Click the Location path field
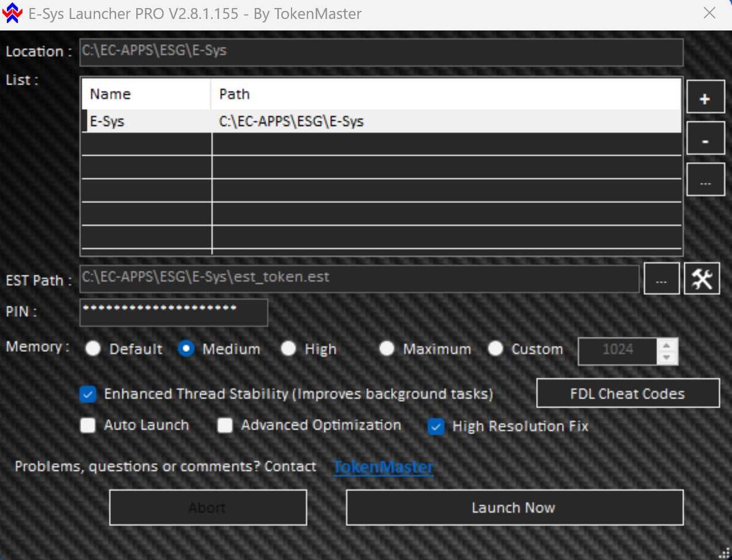The height and width of the screenshot is (560, 732). (x=381, y=52)
